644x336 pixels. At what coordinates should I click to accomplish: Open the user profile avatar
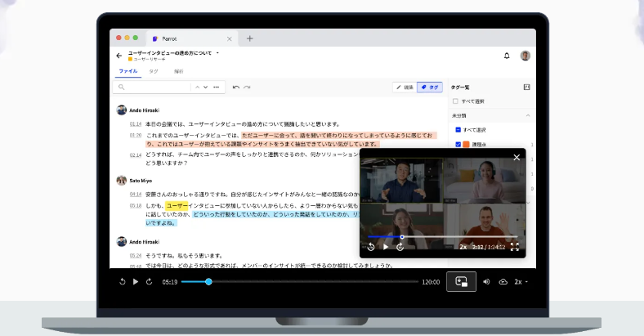tap(525, 56)
